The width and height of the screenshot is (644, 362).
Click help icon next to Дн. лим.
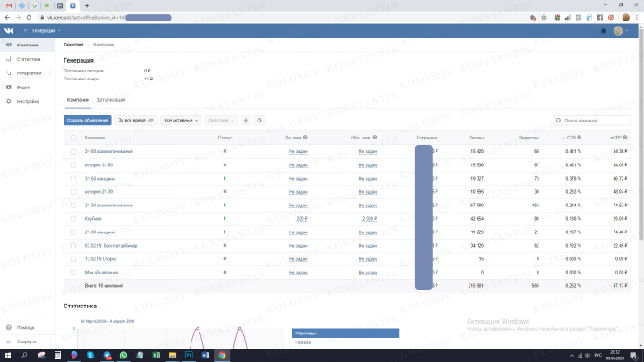(x=305, y=138)
